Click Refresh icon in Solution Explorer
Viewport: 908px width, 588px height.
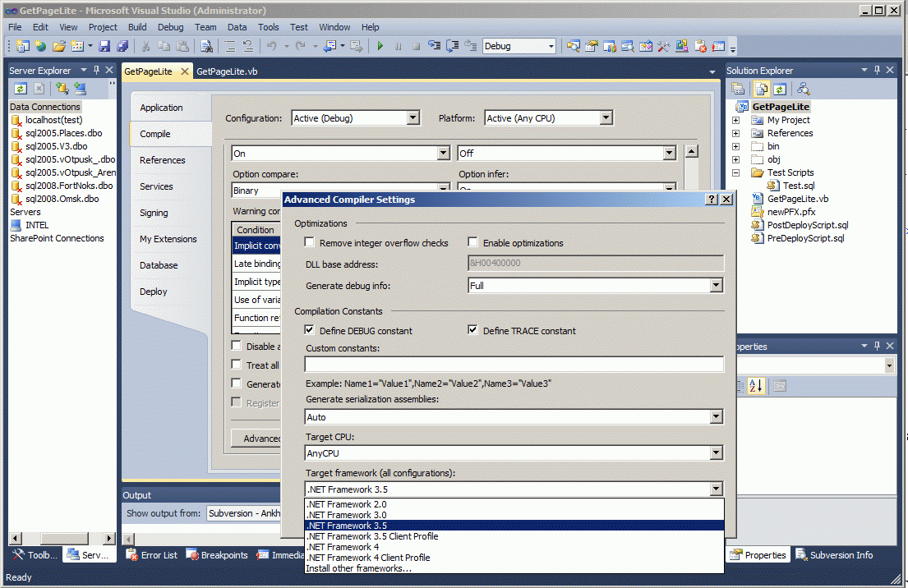[x=780, y=89]
